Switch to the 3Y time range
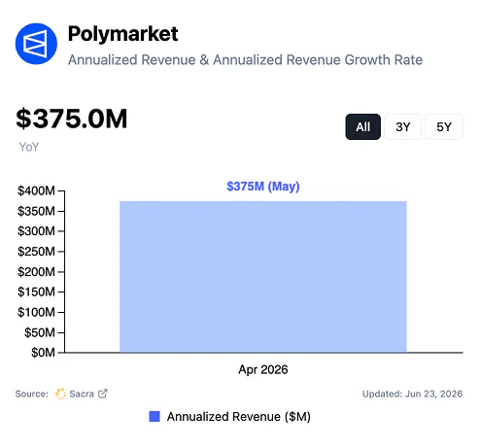The width and height of the screenshot is (480, 448). tap(403, 126)
